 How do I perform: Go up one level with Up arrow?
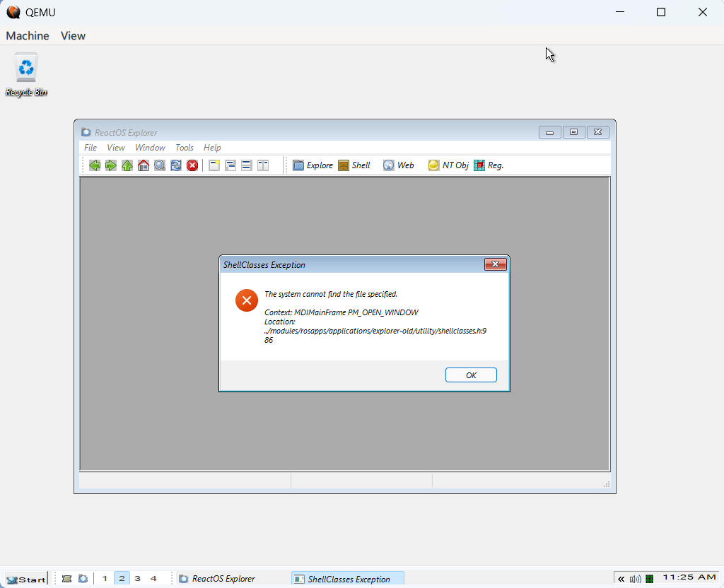[127, 165]
